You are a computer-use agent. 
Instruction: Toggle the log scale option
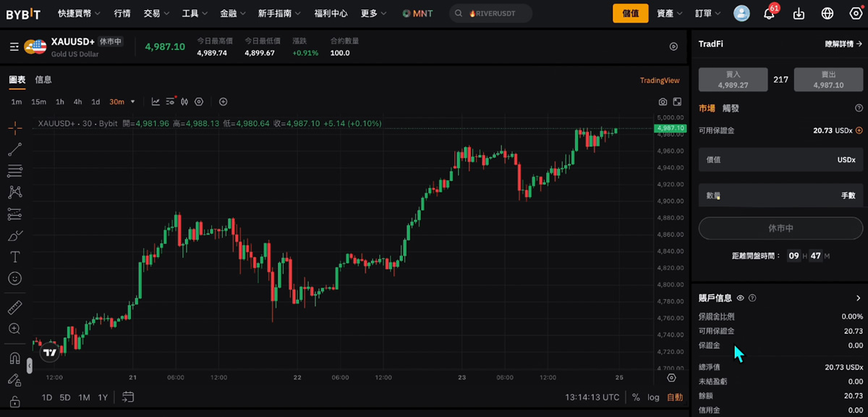653,397
